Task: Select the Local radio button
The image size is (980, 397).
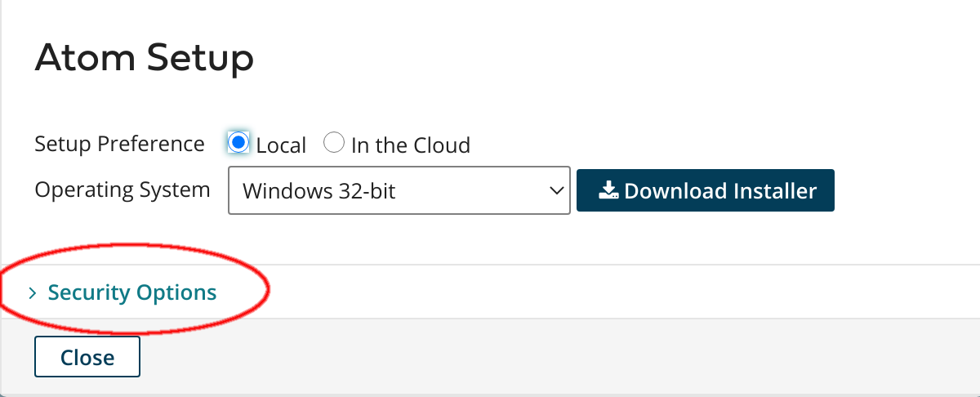Action: pos(238,143)
